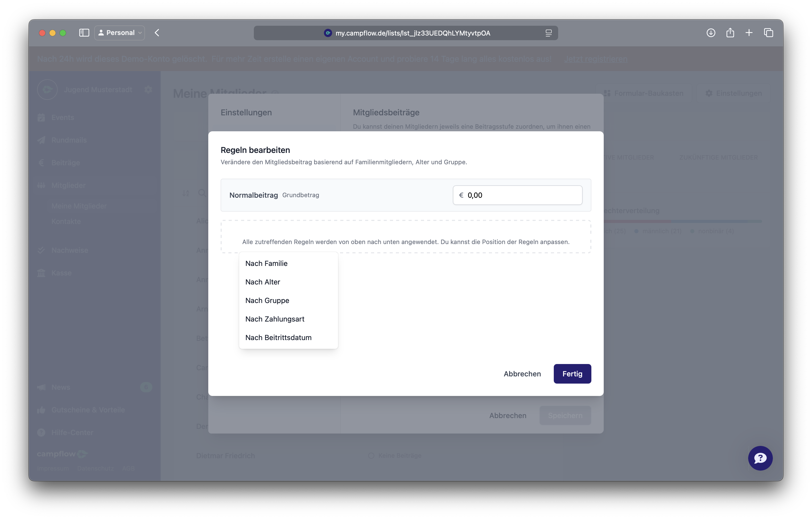Open Rundmails in the sidebar
The width and height of the screenshot is (812, 519).
click(69, 140)
